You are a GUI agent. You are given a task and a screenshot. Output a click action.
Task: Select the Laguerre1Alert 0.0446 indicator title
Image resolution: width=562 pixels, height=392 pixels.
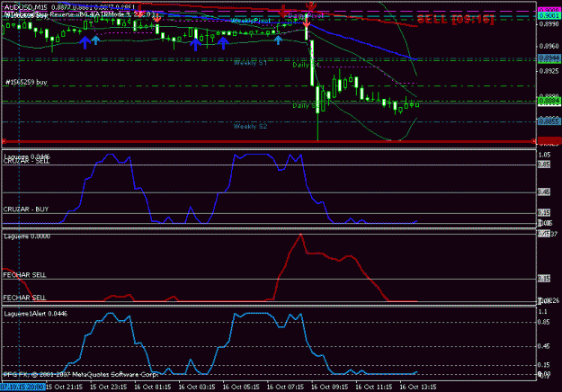click(35, 314)
